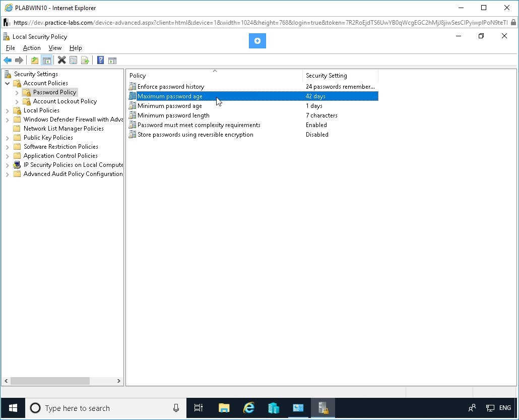
Task: Click the Local Security Policy taskbar icon
Action: pyautogui.click(x=322, y=408)
